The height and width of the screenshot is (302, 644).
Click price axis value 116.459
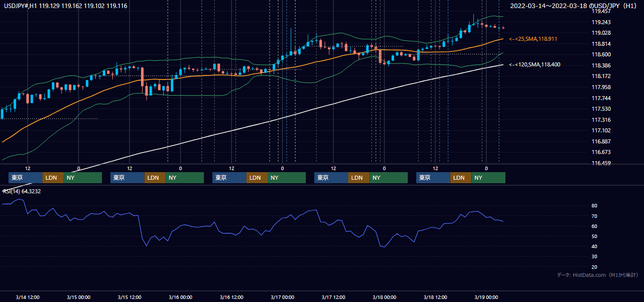click(x=601, y=163)
